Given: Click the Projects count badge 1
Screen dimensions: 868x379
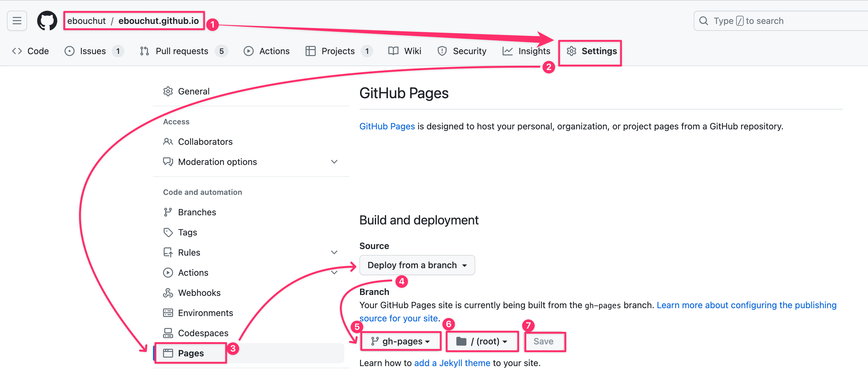Looking at the screenshot, I should pyautogui.click(x=367, y=51).
